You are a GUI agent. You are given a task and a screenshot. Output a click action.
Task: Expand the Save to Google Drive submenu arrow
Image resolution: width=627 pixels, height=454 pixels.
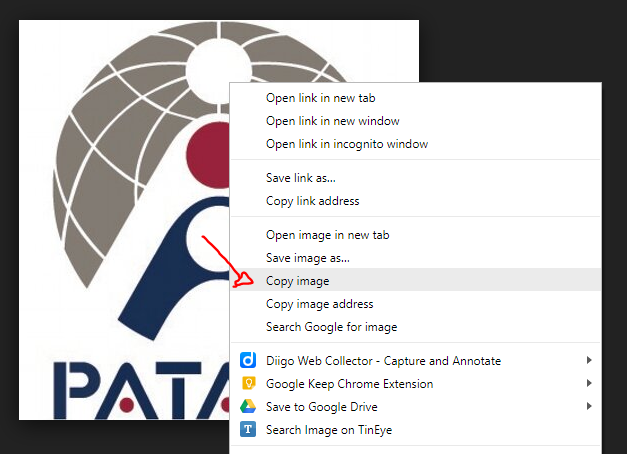589,406
